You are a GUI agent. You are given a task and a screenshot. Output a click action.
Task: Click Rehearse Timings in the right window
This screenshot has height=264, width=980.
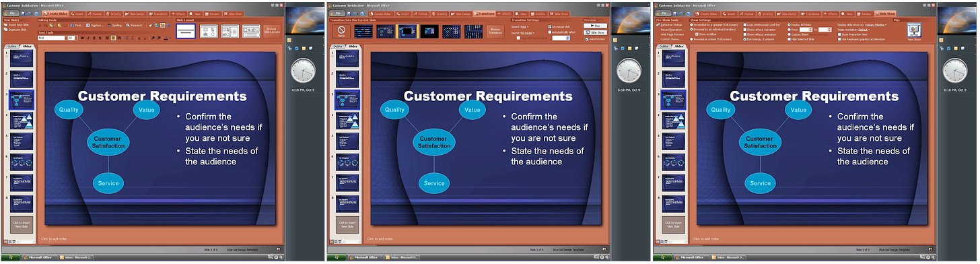tap(669, 25)
